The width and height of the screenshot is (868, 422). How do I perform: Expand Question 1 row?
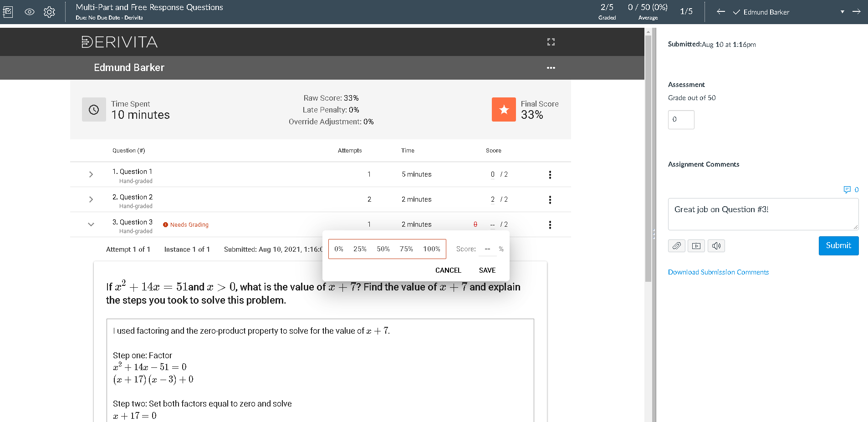91,174
